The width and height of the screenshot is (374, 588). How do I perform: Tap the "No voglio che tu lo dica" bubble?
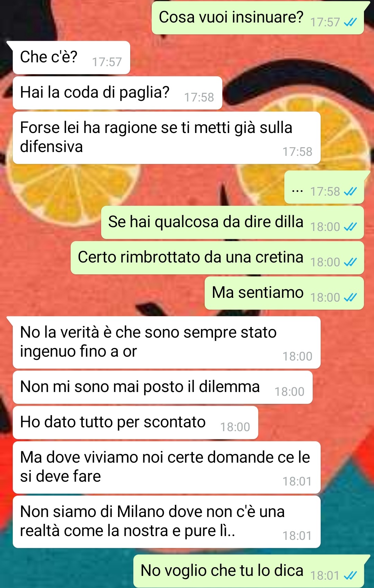pyautogui.click(x=249, y=571)
